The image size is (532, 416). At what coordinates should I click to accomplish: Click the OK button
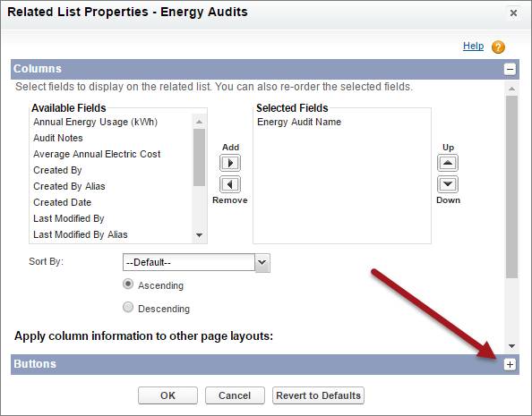pos(167,395)
